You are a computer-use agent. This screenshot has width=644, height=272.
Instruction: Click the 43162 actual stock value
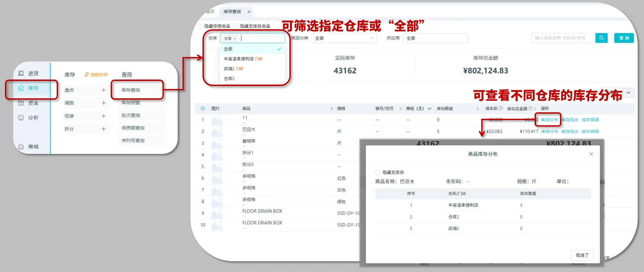(x=345, y=71)
